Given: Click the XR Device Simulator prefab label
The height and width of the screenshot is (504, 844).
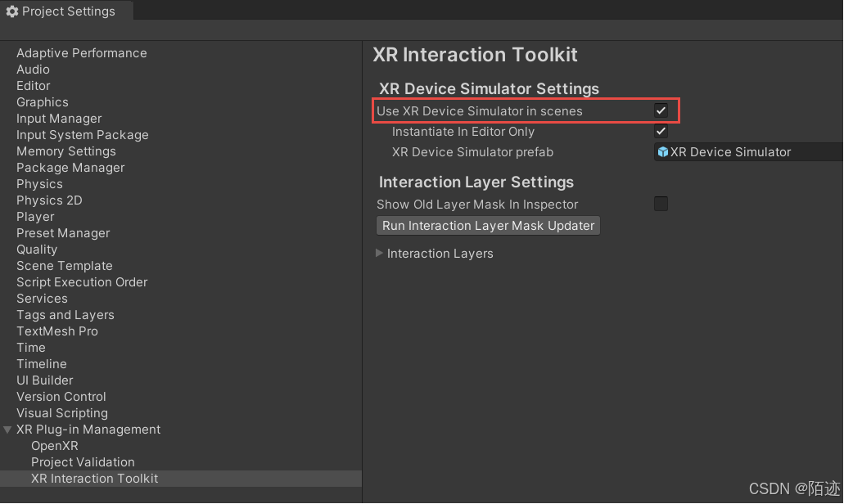Looking at the screenshot, I should click(x=472, y=152).
